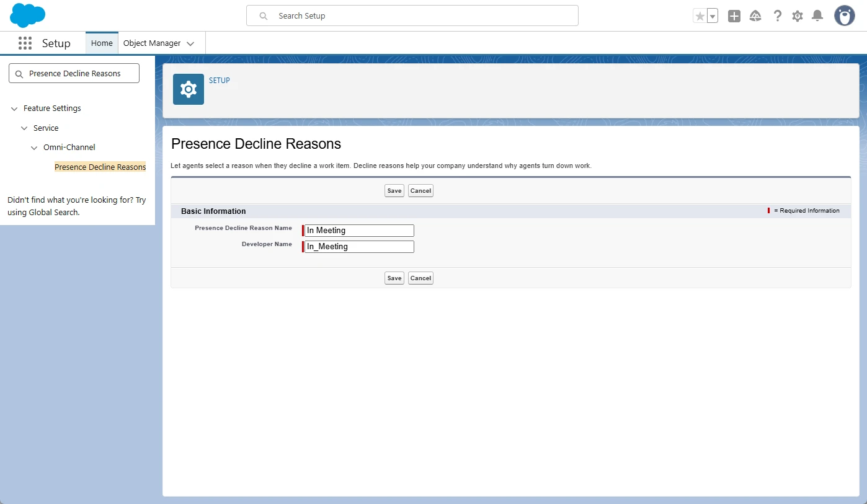This screenshot has height=504, width=867.
Task: Expand the Object Manager tab dropdown chevron
Action: click(x=190, y=44)
